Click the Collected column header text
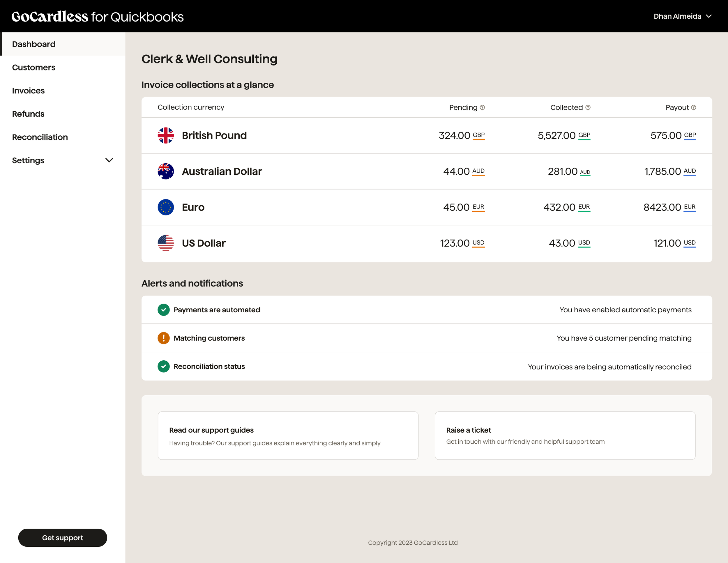Screen dimensions: 728x563 click(566, 107)
